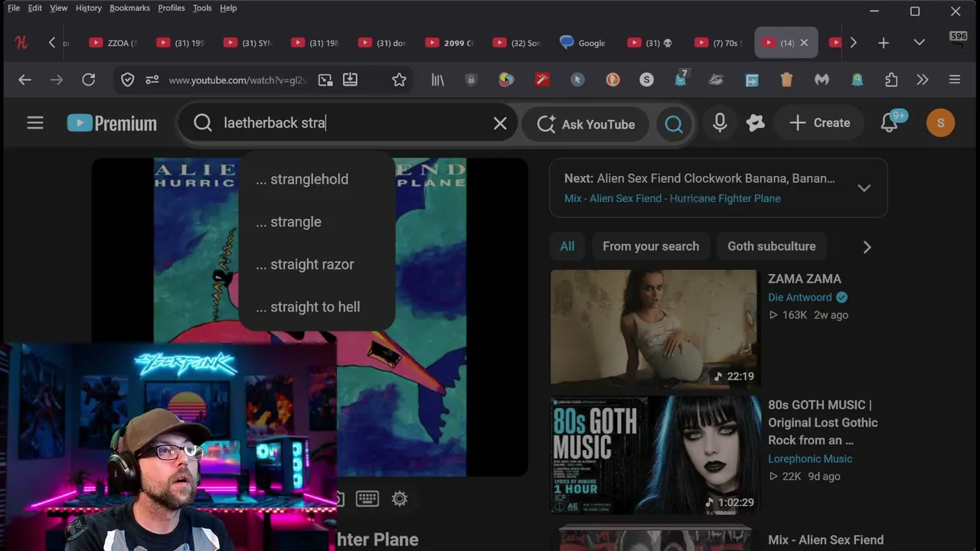Viewport: 980px width, 551px height.
Task: Open the gear settings icon below the video
Action: (400, 499)
